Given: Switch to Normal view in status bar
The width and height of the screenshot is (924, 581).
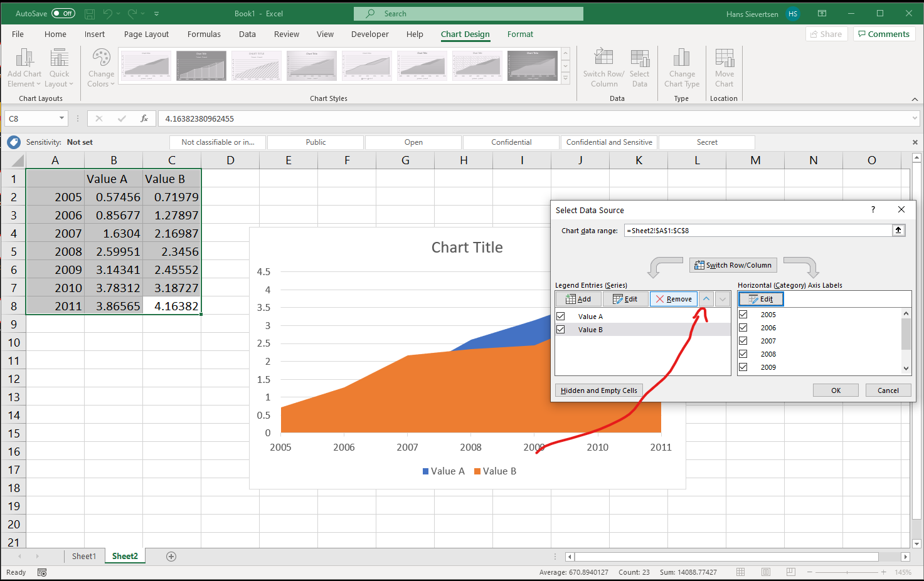Looking at the screenshot, I should coord(741,572).
